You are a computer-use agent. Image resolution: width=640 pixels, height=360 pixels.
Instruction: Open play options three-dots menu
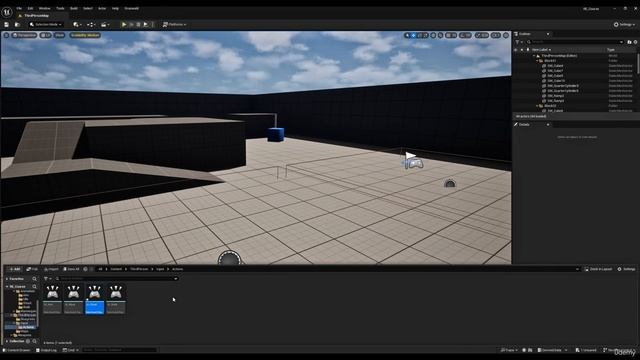coord(153,24)
